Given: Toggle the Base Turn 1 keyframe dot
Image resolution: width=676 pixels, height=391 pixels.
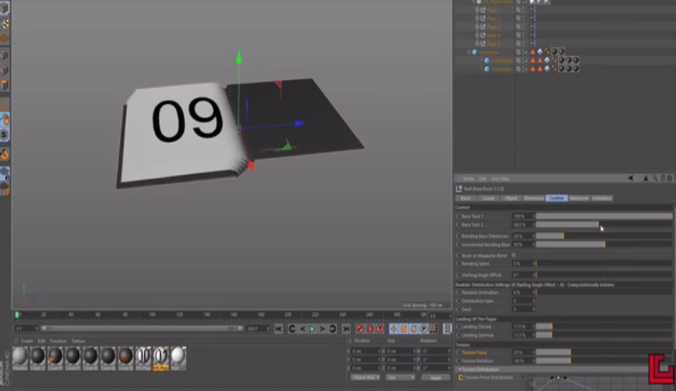Looking at the screenshot, I should pyautogui.click(x=458, y=216).
